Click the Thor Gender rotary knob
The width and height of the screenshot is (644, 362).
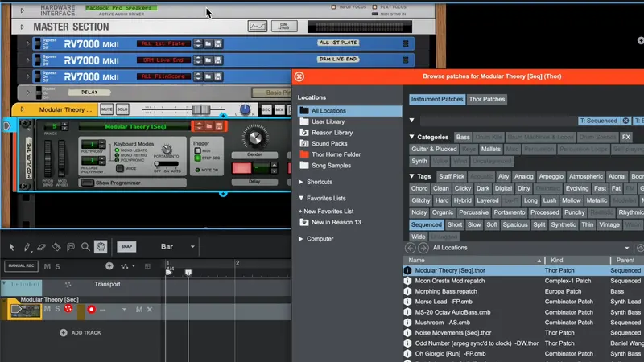point(254,138)
